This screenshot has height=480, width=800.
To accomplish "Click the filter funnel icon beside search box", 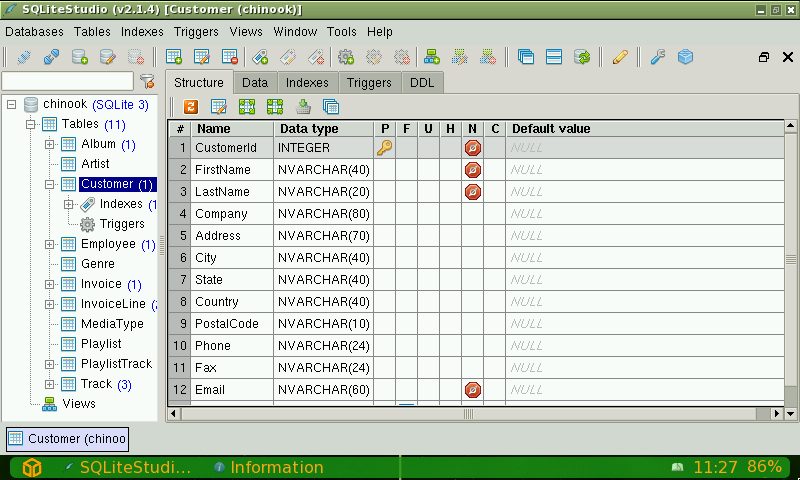I will point(147,81).
